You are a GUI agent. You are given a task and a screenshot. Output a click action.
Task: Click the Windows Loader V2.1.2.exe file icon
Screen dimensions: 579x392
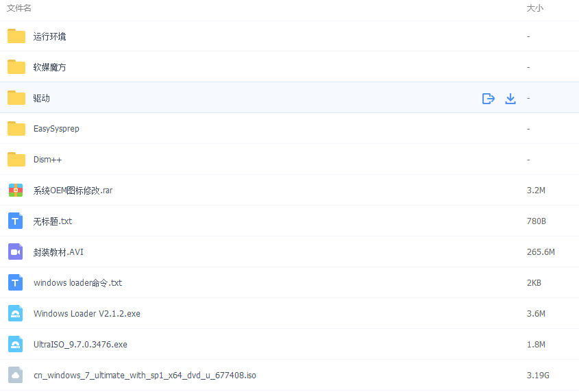click(x=16, y=314)
